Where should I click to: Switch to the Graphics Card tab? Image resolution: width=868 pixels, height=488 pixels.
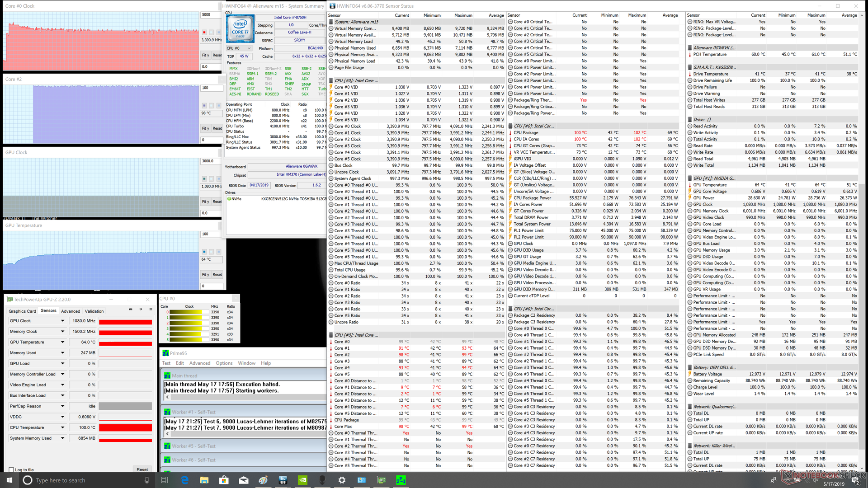coord(22,311)
